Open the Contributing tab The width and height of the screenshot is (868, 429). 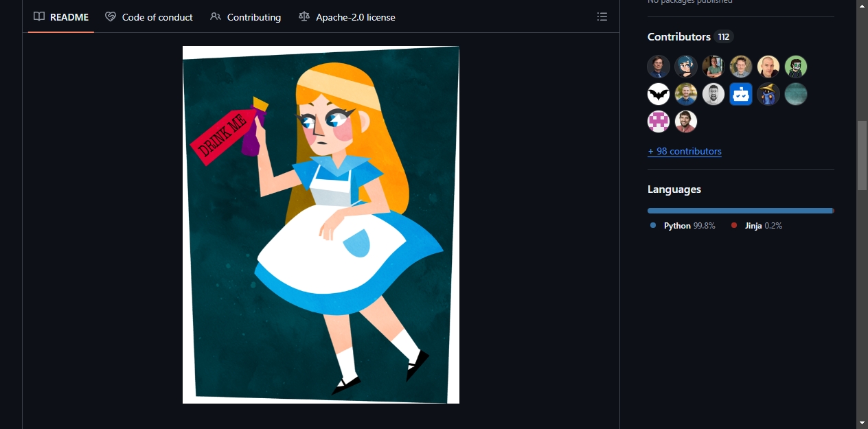(246, 17)
